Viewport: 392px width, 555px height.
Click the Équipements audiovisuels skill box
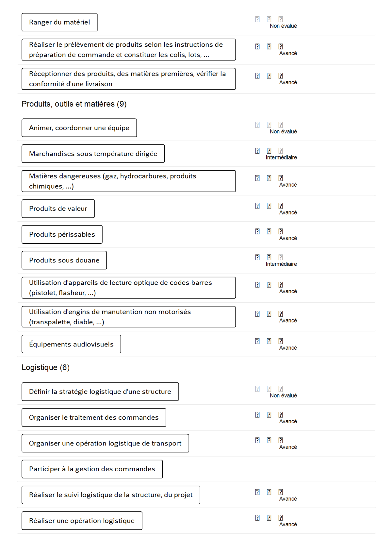click(71, 344)
